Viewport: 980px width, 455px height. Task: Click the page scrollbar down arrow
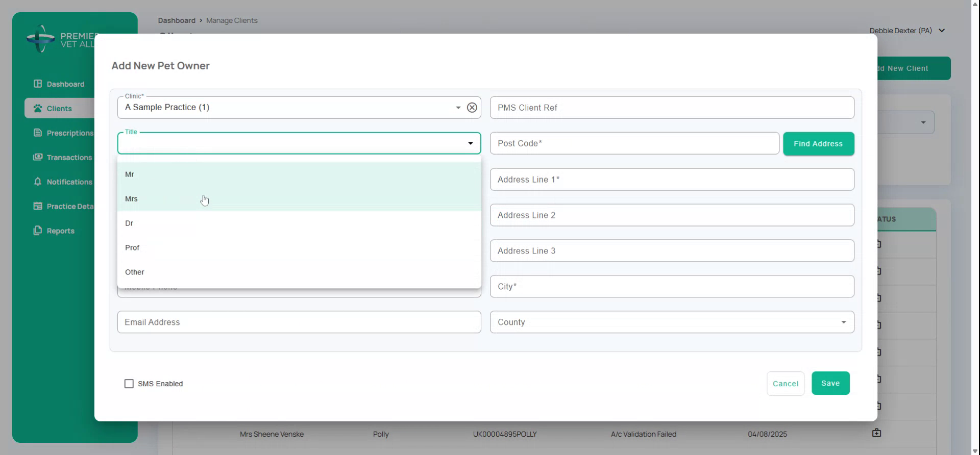975,451
